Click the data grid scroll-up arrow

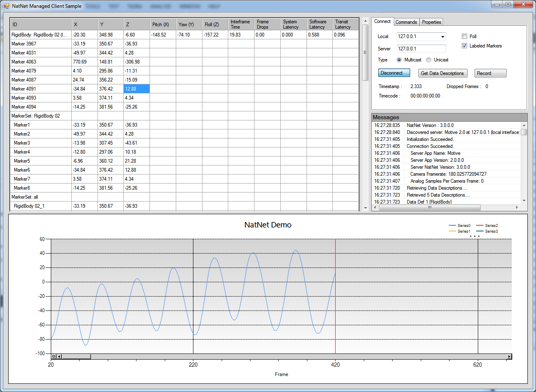tap(366, 21)
